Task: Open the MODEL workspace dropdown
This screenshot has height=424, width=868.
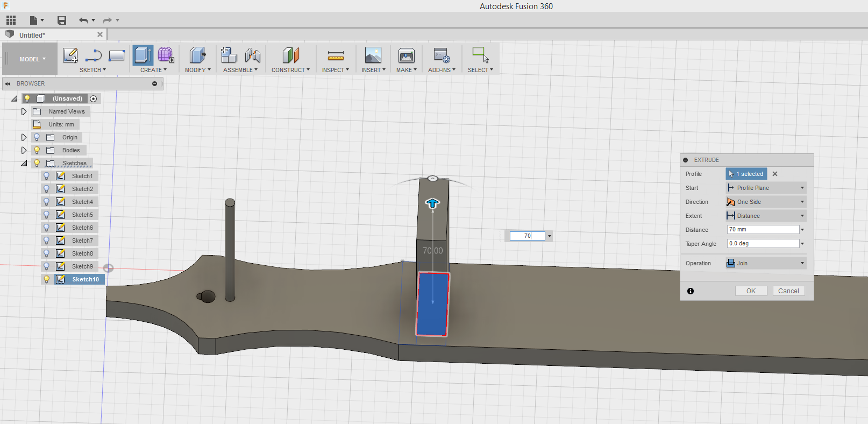Action: pyautogui.click(x=32, y=59)
